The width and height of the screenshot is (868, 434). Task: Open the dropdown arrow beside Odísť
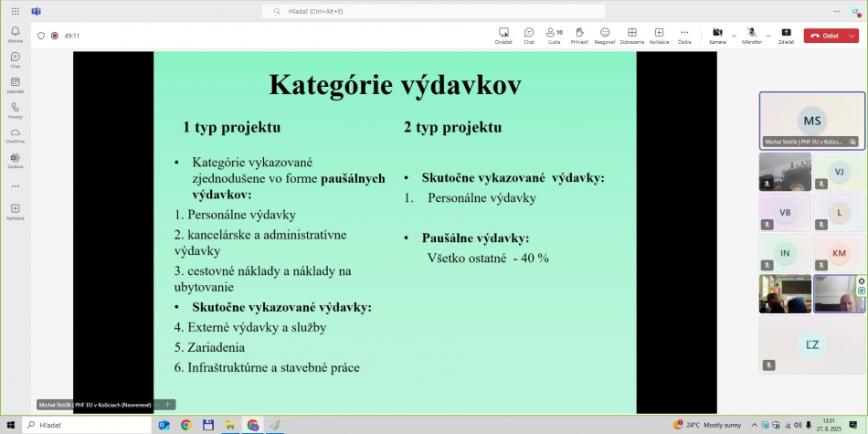pos(852,36)
